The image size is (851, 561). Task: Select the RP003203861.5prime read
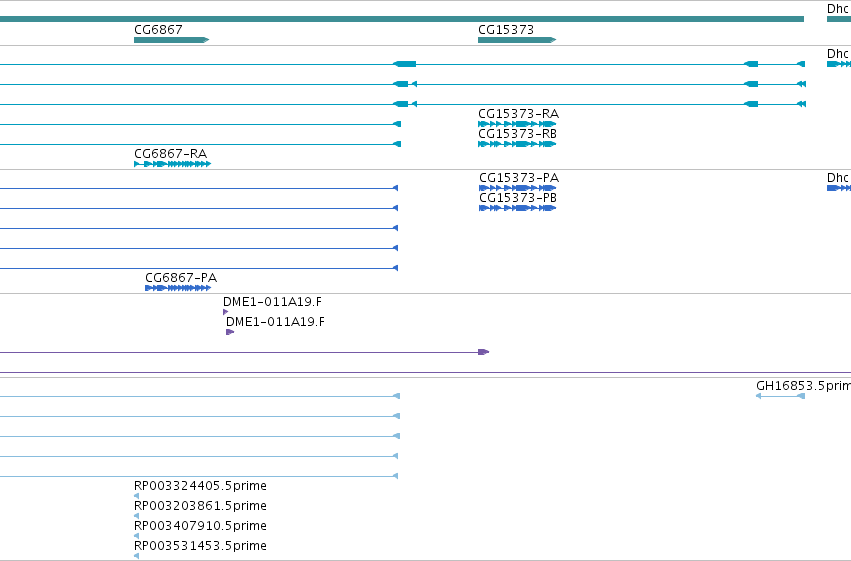(x=136, y=516)
